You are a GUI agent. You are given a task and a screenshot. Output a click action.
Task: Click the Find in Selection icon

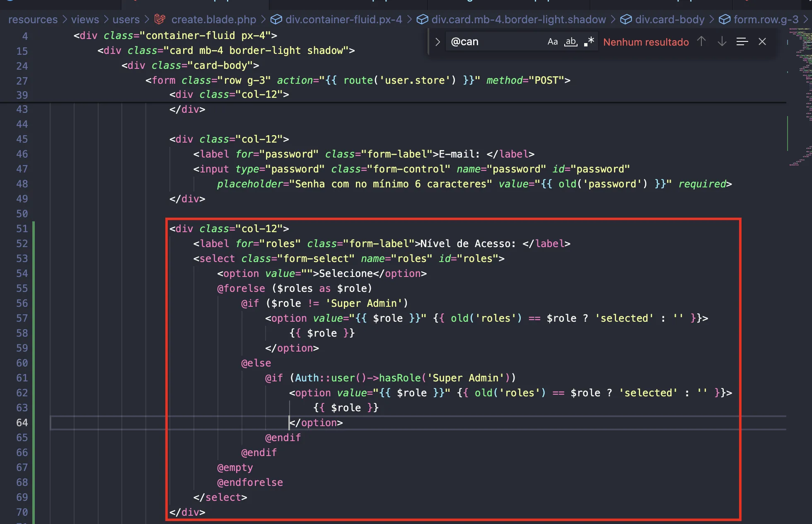742,41
